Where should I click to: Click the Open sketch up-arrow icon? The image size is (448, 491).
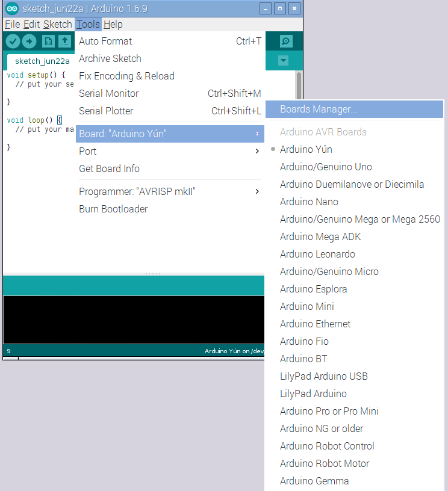[x=64, y=42]
